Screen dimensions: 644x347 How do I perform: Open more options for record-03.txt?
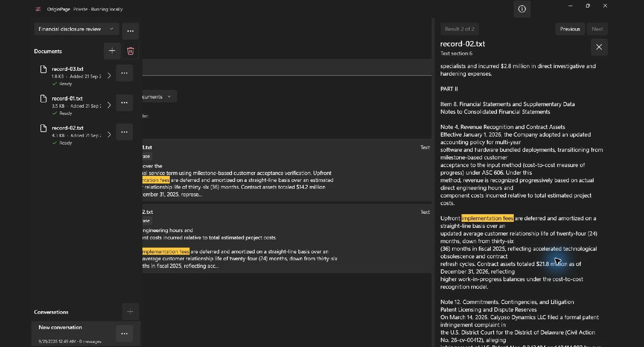124,73
